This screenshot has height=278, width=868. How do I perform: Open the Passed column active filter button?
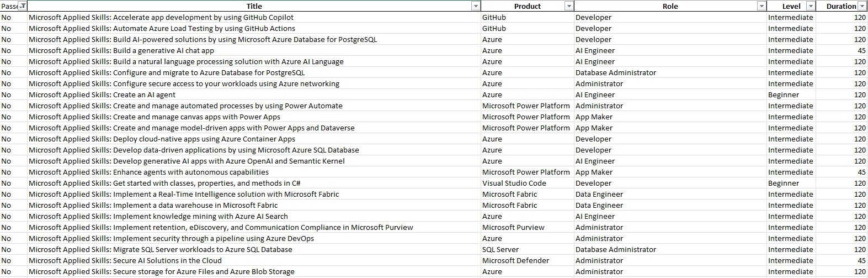coord(22,6)
